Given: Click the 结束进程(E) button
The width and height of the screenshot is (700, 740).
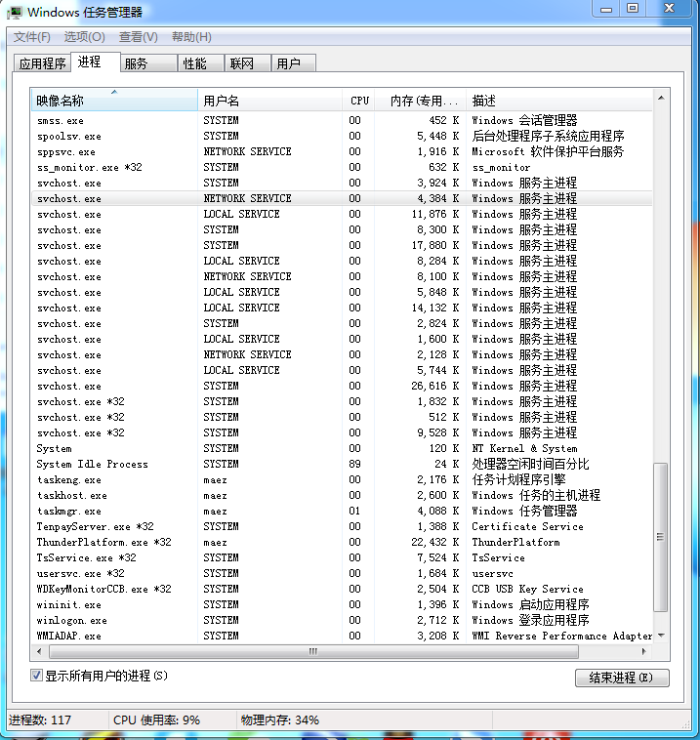Looking at the screenshot, I should [622, 678].
